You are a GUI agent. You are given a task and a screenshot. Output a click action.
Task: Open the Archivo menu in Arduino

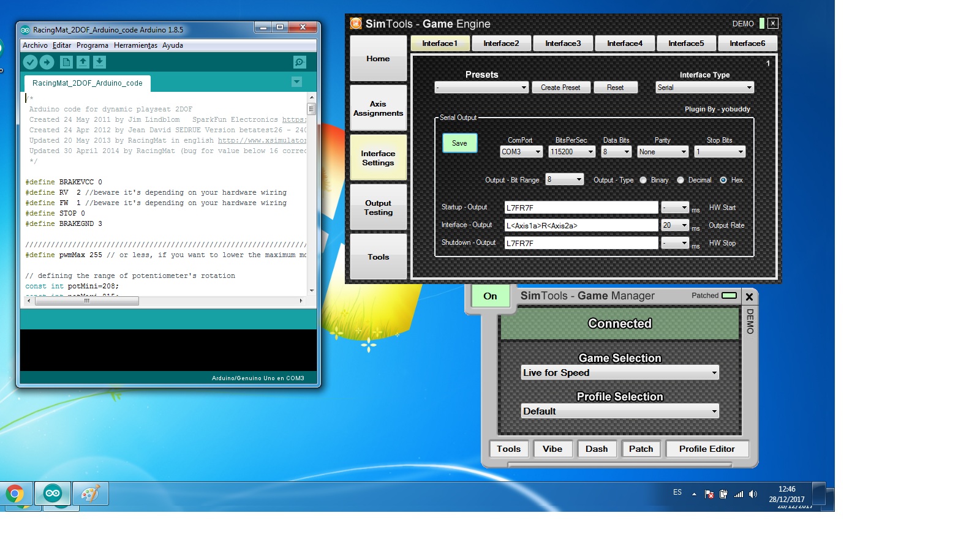35,45
